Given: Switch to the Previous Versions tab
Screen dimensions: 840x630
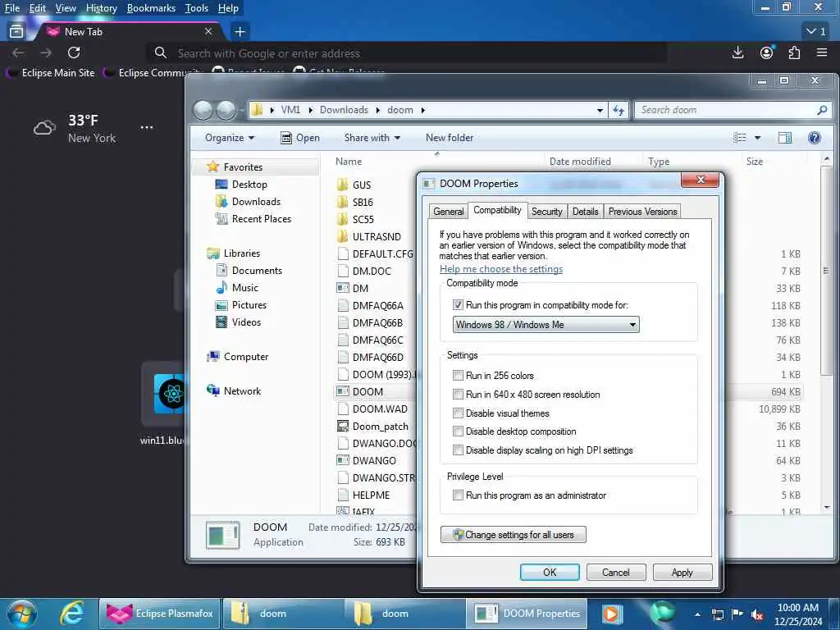Looking at the screenshot, I should click(x=642, y=212).
